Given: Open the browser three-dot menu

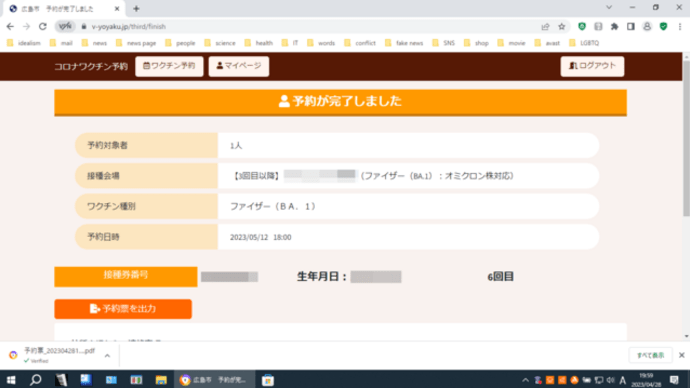Looking at the screenshot, I should [x=680, y=26].
